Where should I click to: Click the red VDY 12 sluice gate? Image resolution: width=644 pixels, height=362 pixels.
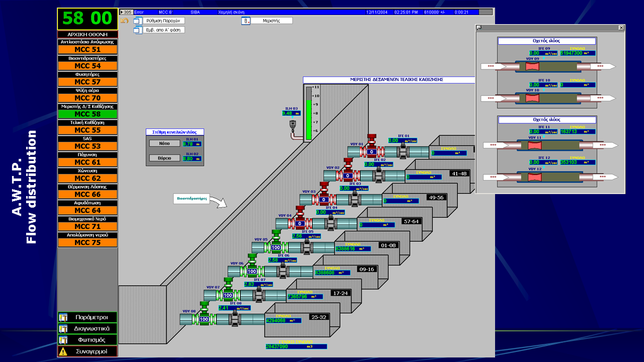click(x=534, y=177)
